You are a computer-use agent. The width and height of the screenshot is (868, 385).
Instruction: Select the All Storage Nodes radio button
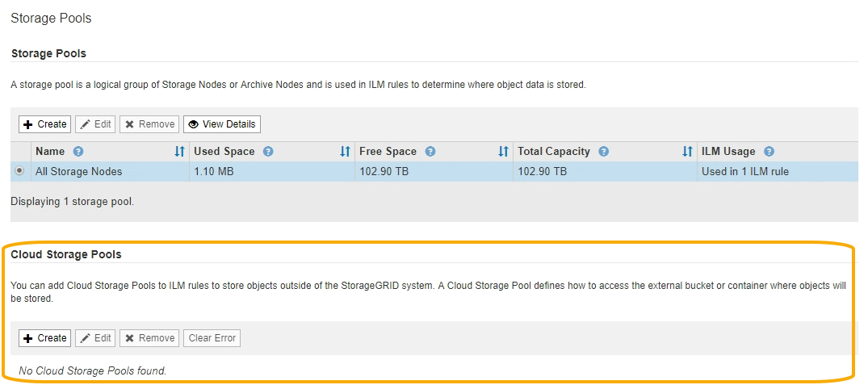tap(21, 172)
